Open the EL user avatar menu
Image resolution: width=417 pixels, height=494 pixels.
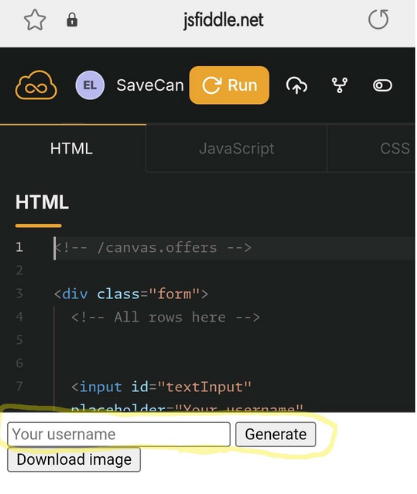[90, 85]
